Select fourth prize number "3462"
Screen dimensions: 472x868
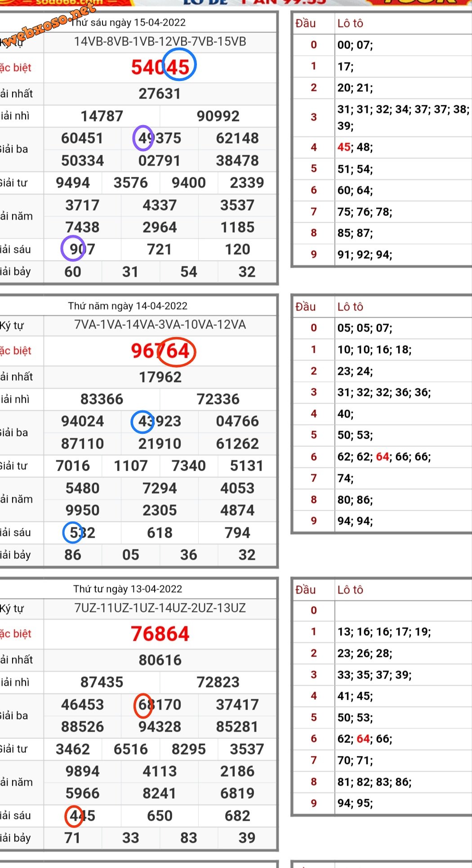(73, 749)
